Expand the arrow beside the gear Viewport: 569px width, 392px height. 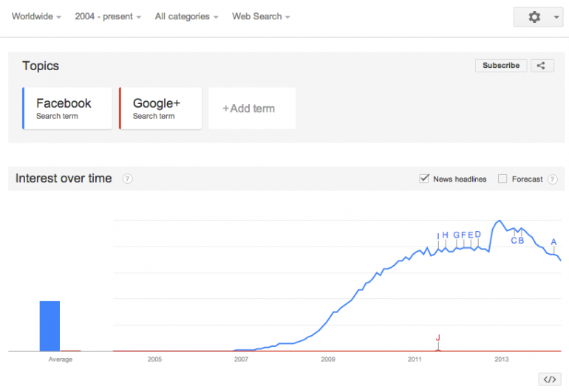(x=556, y=17)
